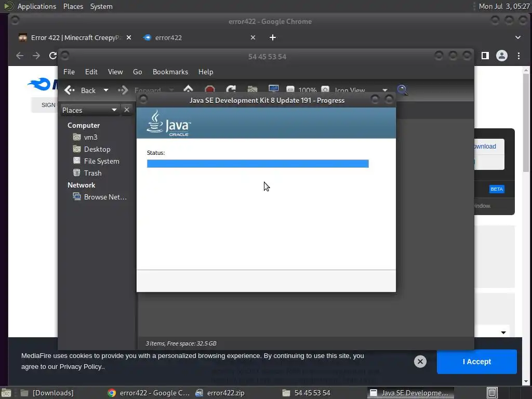
Task: Reset zoom via the 100% label
Action: click(x=308, y=90)
